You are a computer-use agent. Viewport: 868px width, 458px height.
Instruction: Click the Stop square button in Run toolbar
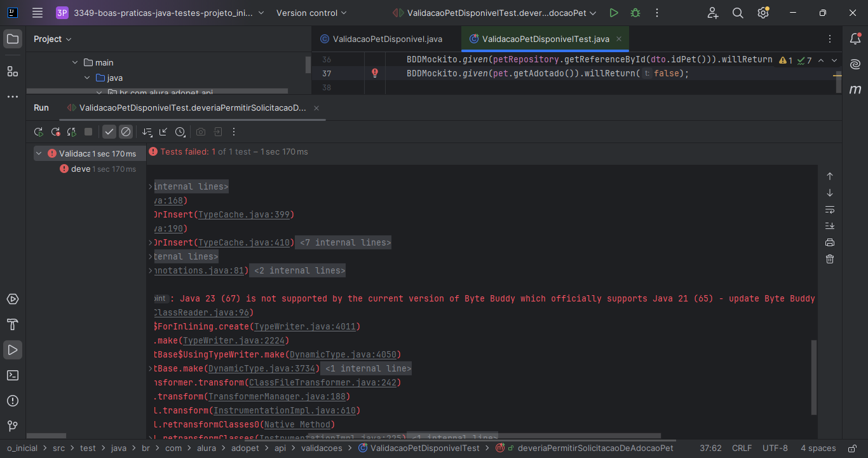[88, 132]
